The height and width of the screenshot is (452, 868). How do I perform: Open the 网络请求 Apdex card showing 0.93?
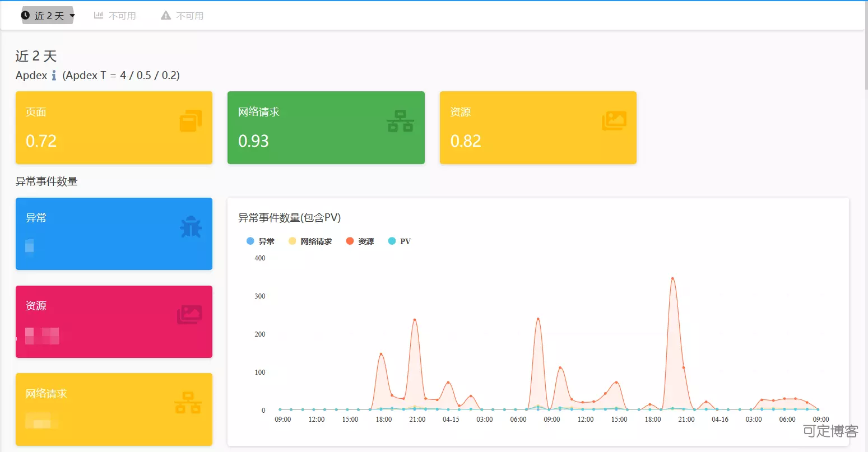point(326,128)
